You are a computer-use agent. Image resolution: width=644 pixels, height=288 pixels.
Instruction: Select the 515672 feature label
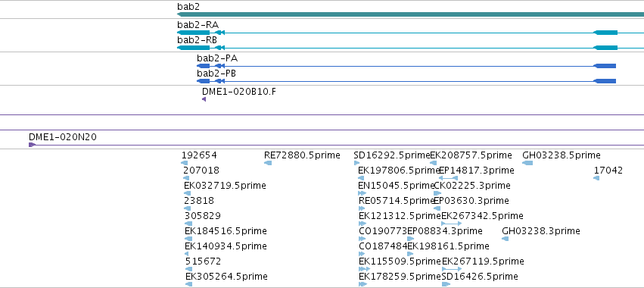203,261
